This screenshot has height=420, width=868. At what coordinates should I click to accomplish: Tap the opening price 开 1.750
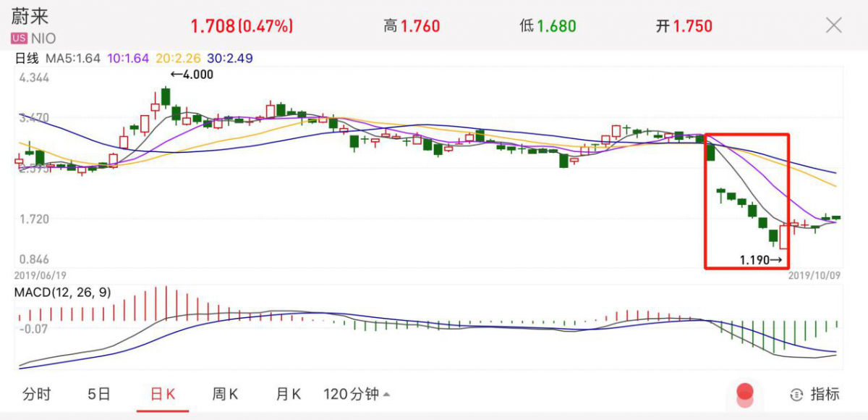[x=684, y=27]
